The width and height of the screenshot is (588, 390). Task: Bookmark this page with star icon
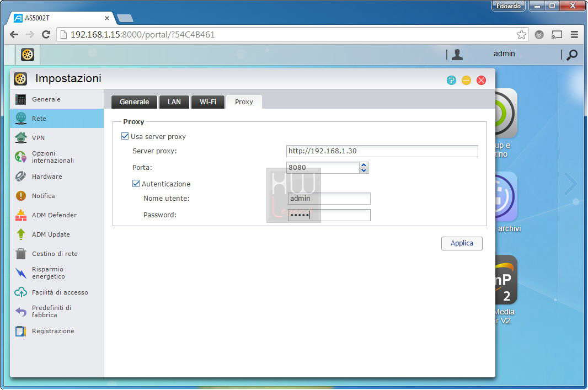pyautogui.click(x=521, y=35)
